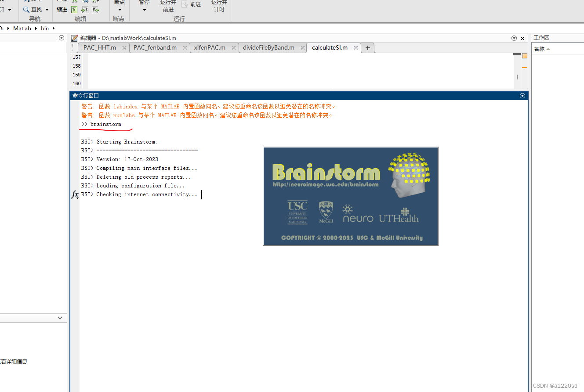The width and height of the screenshot is (584, 392).
Task: Click the neuro logo on splash
Action: (x=358, y=214)
